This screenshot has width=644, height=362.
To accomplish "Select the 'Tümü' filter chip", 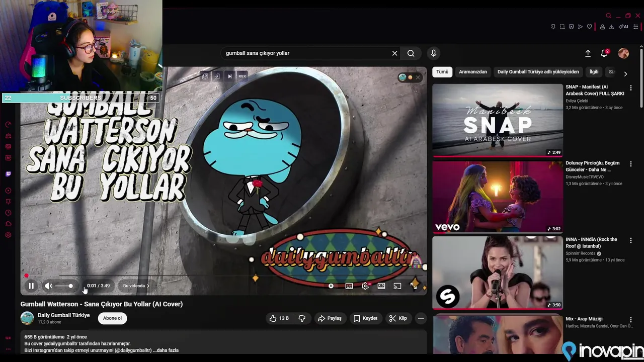I will (442, 72).
